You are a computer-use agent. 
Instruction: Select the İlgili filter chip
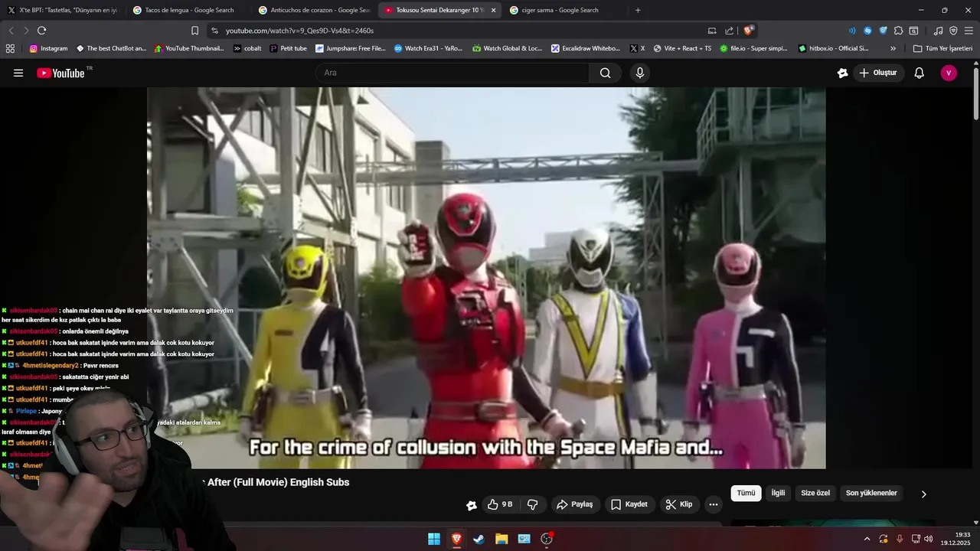[x=778, y=493]
